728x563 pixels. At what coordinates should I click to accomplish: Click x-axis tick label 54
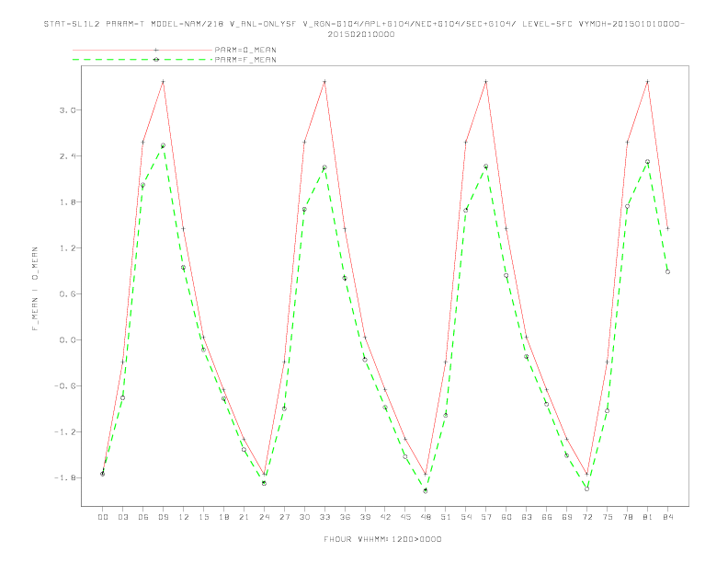click(466, 517)
